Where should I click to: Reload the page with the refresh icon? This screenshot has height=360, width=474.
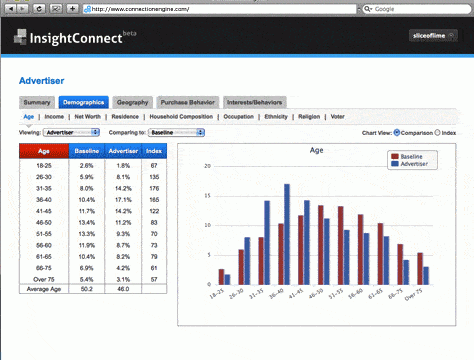(x=39, y=9)
